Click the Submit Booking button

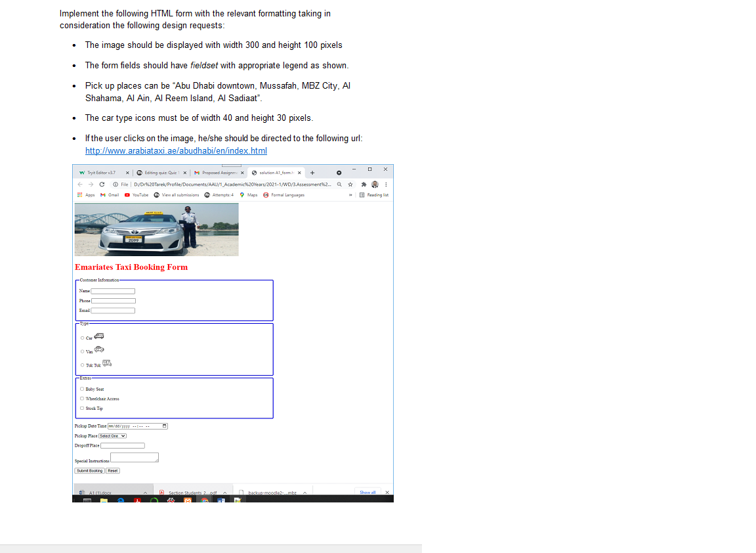[x=90, y=471]
